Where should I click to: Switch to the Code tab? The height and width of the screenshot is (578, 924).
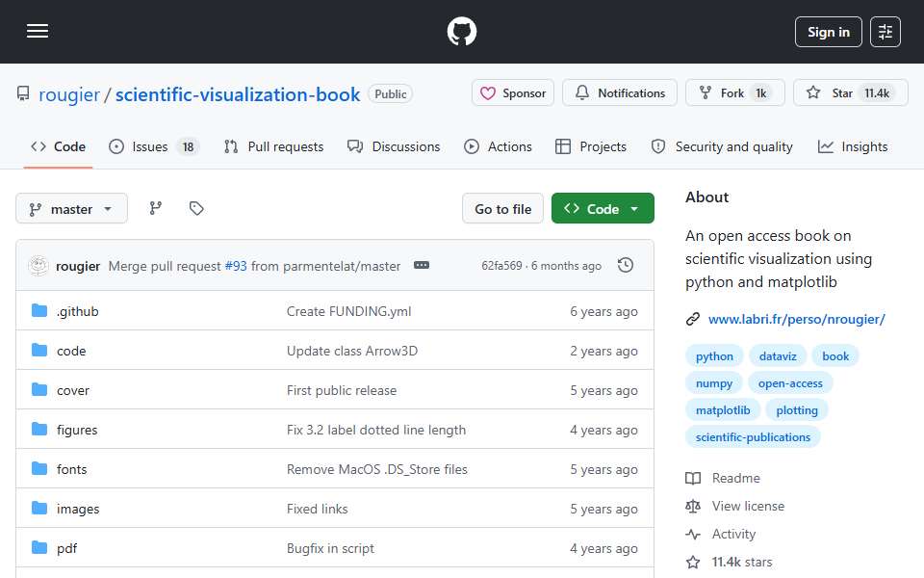[x=59, y=146]
